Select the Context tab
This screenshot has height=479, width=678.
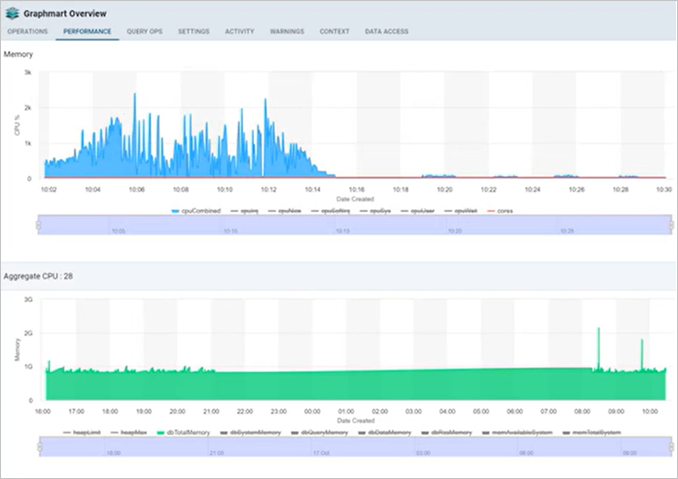point(334,32)
